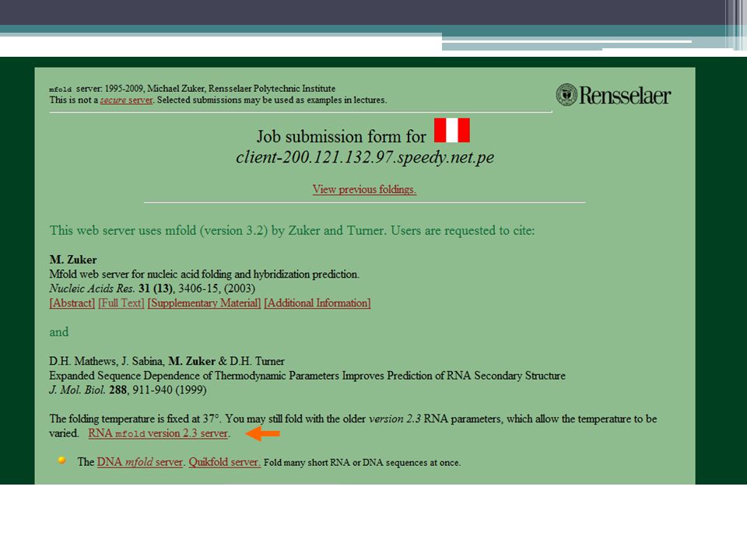Click 'Mfold web server for nucleic acid folding' title
747x560 pixels.
(205, 275)
